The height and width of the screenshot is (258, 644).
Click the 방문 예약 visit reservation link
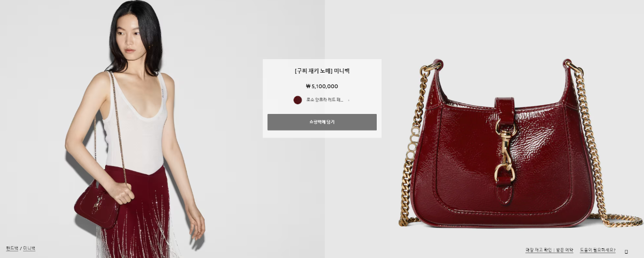click(x=564, y=250)
